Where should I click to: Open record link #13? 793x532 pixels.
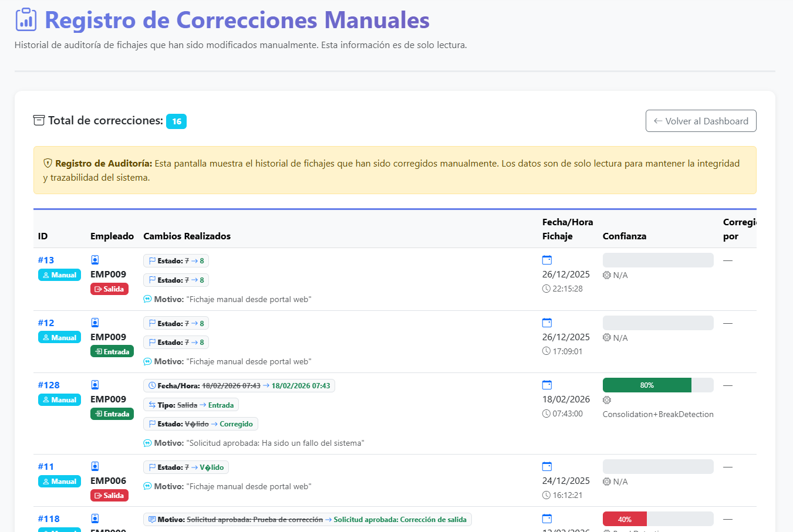(x=46, y=260)
